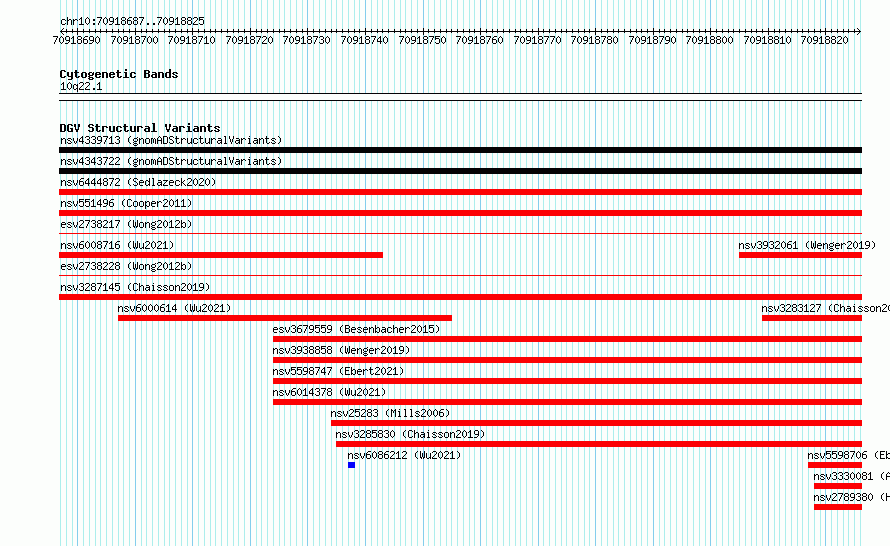Click the red bar under nsv6008716

[x=221, y=255]
